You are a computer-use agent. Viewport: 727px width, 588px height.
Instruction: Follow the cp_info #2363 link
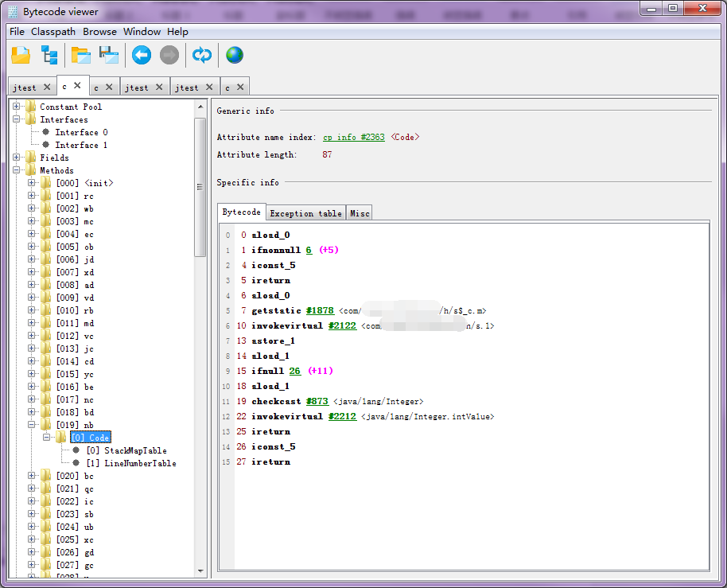click(x=353, y=137)
